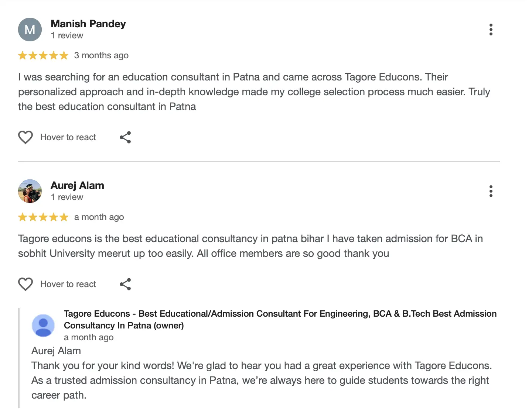This screenshot has width=532, height=420.
Task: Open Aurej Alam's profile name link
Action: 77,186
